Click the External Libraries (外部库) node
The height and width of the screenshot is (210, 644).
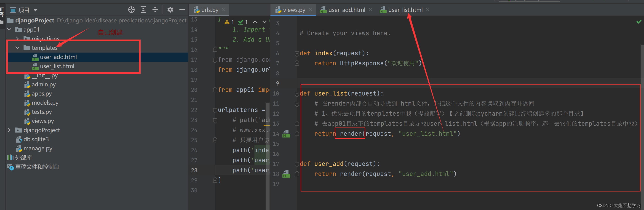point(23,158)
